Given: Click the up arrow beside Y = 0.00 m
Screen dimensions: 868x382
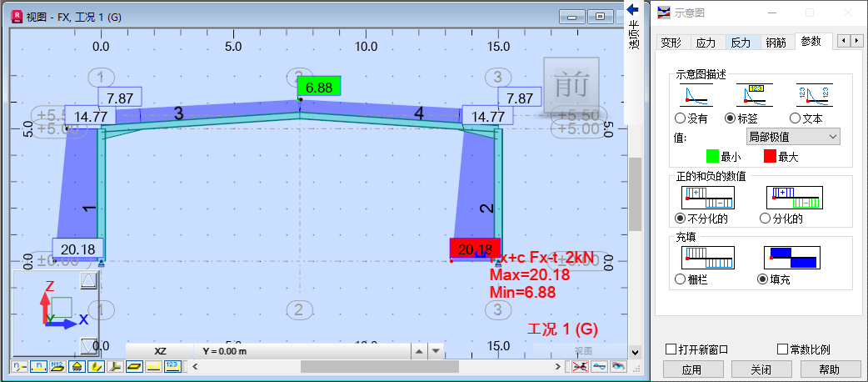Looking at the screenshot, I should click(419, 351).
